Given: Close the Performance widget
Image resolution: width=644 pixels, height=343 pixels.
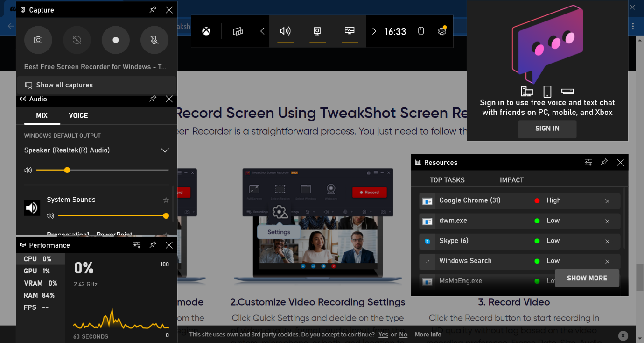Looking at the screenshot, I should click(x=169, y=245).
